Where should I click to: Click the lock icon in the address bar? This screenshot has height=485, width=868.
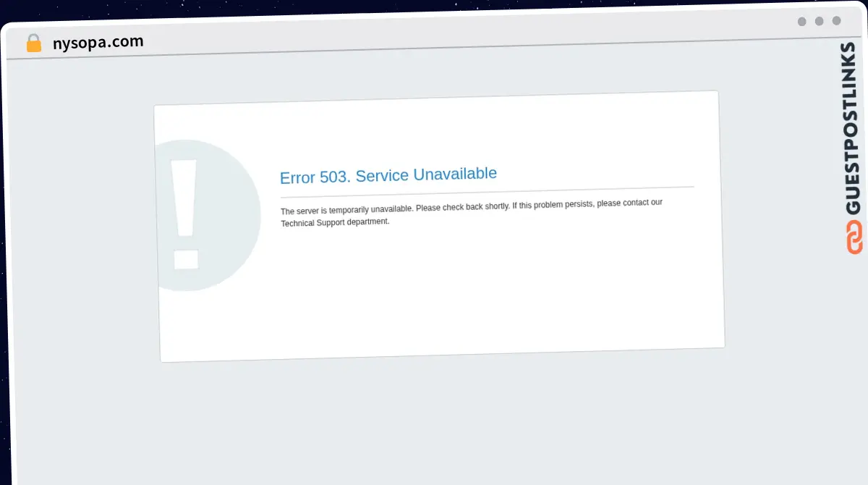[x=33, y=43]
